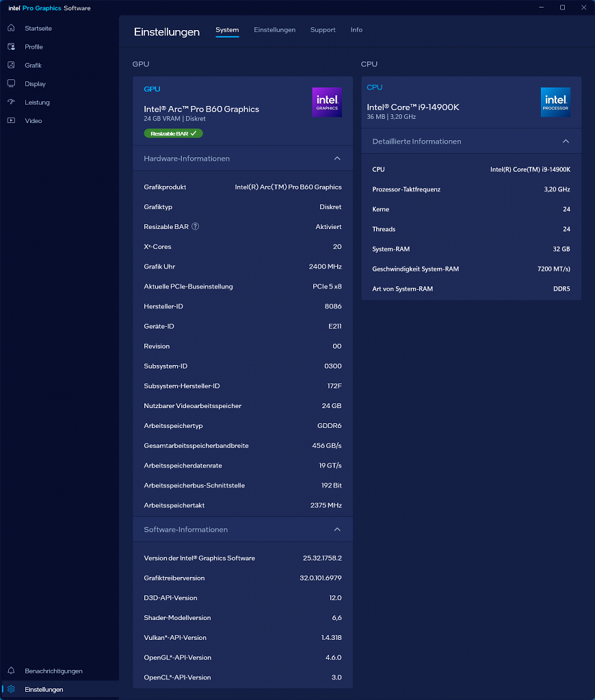Open the Info tab

point(356,30)
